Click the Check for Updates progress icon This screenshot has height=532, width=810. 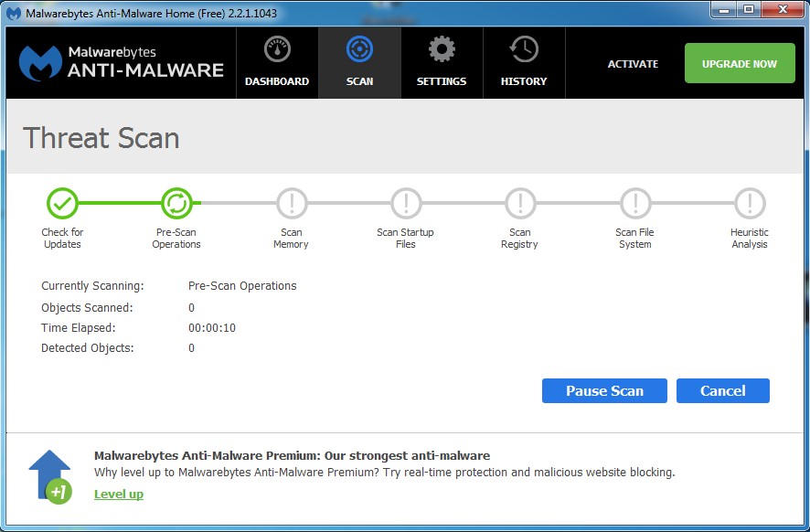click(62, 203)
